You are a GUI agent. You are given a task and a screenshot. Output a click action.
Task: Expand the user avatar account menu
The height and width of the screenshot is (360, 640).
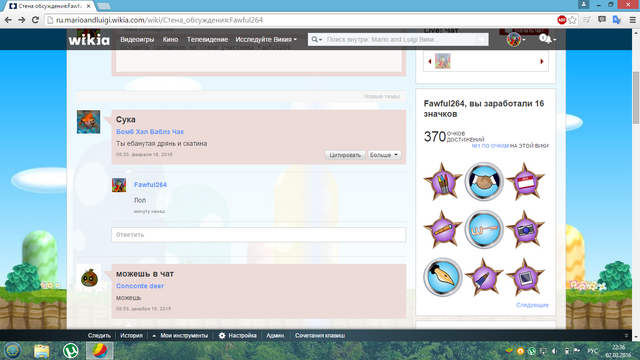(516, 39)
